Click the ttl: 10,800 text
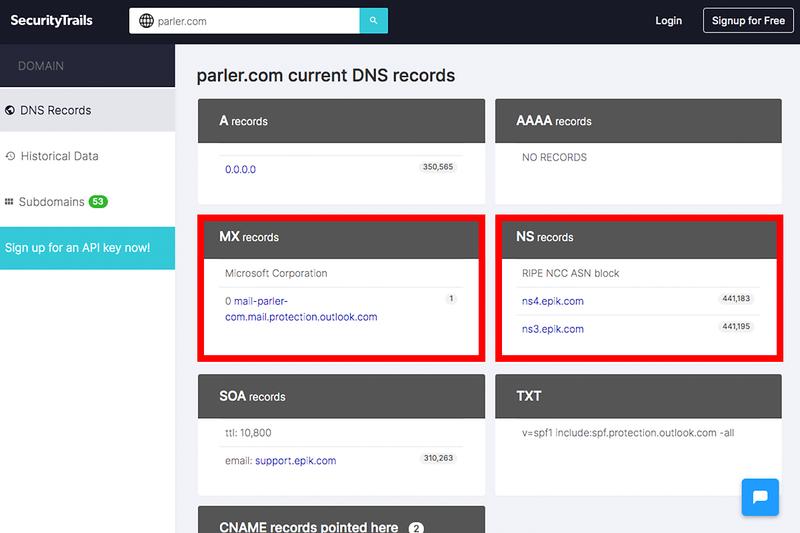 click(x=248, y=433)
